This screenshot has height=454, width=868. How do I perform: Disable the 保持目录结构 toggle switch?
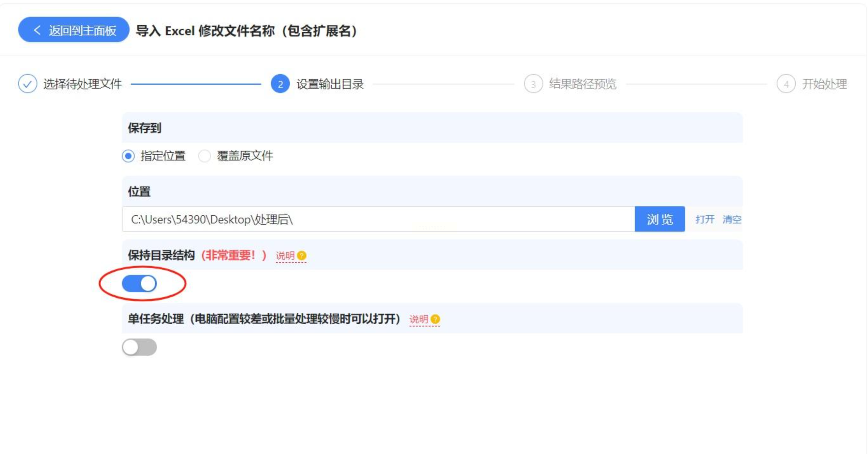(x=139, y=283)
